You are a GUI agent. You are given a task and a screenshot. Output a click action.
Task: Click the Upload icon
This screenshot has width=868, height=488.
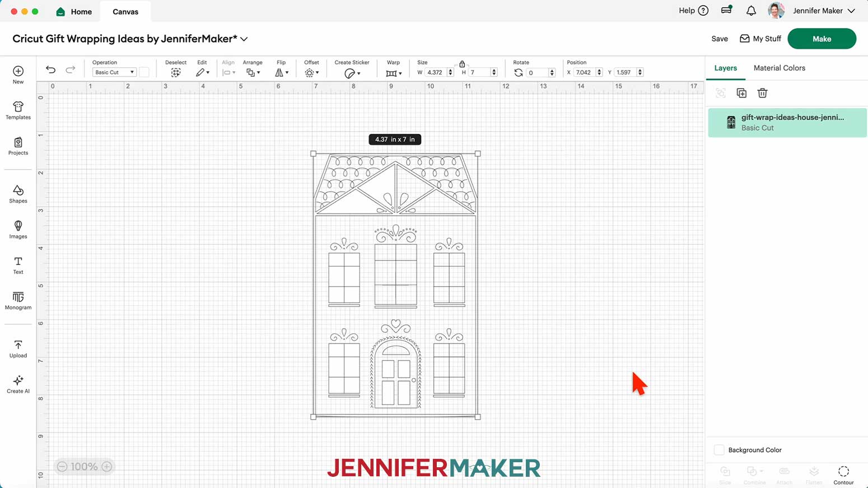click(18, 345)
